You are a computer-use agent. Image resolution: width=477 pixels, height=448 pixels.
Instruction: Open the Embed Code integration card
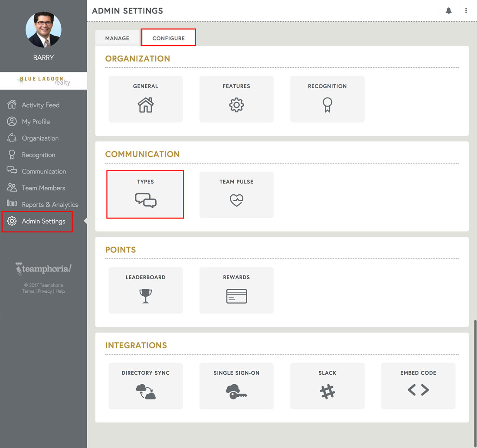click(x=418, y=386)
